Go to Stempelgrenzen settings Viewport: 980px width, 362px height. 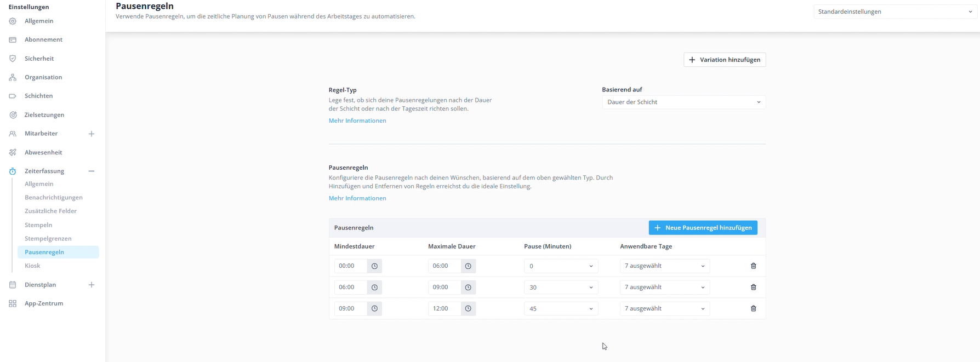pos(48,239)
